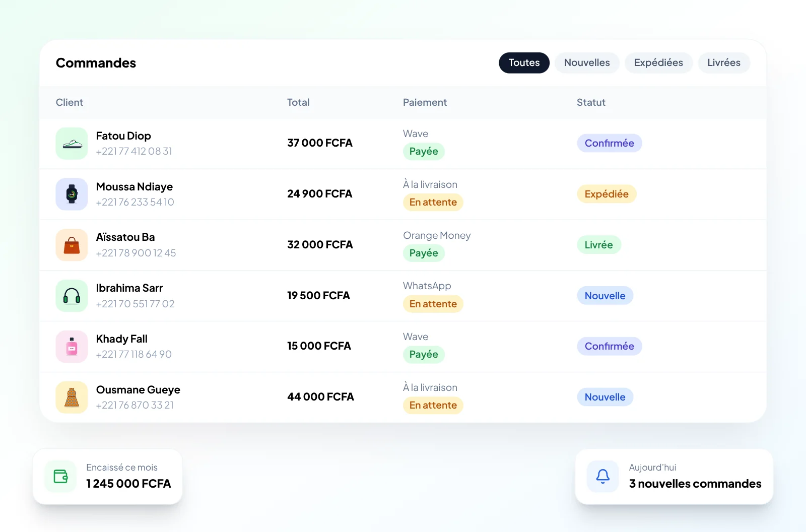Click À la livraison label for Moussa Ndiaye

430,184
